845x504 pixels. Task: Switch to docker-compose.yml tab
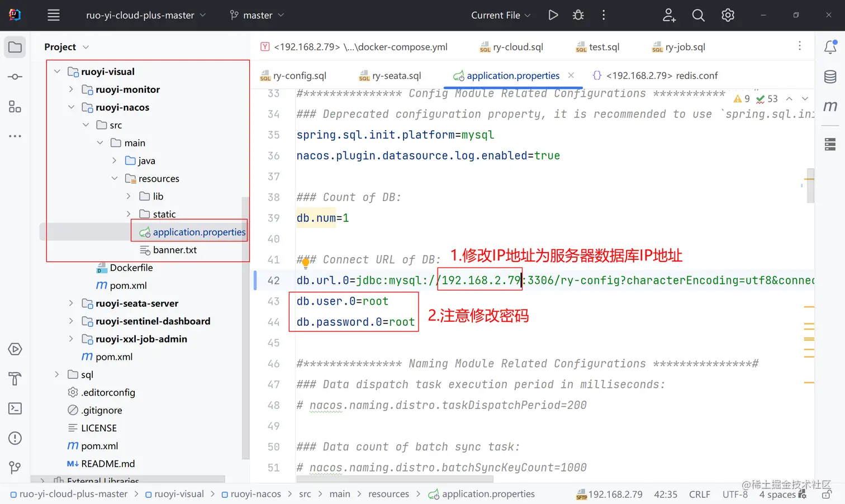coord(354,47)
